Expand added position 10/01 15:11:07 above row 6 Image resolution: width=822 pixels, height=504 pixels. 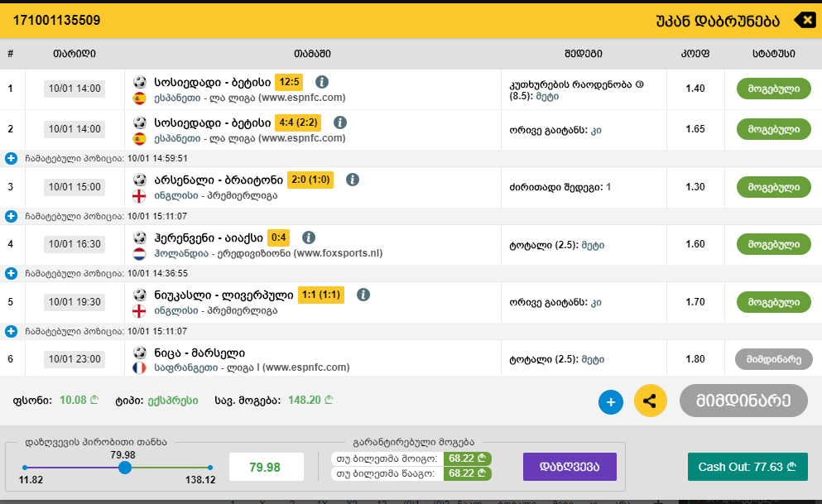coord(11,331)
